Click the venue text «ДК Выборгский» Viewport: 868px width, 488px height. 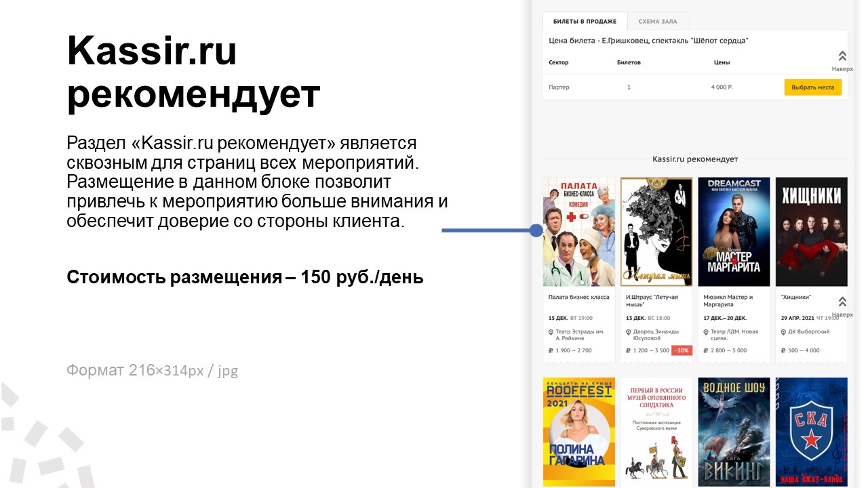[809, 332]
